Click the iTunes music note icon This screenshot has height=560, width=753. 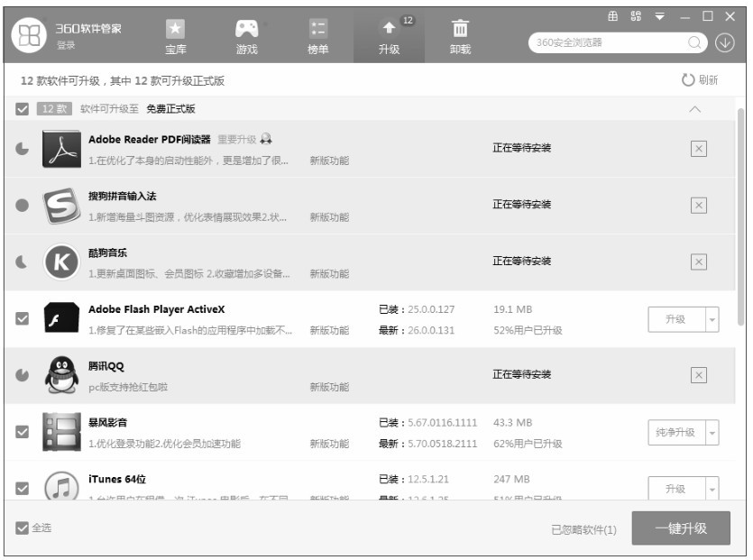point(61,485)
